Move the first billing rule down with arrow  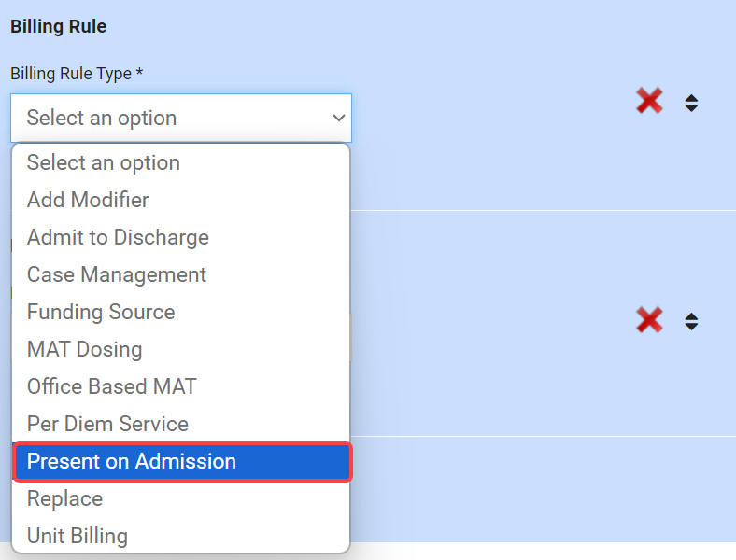pos(691,108)
